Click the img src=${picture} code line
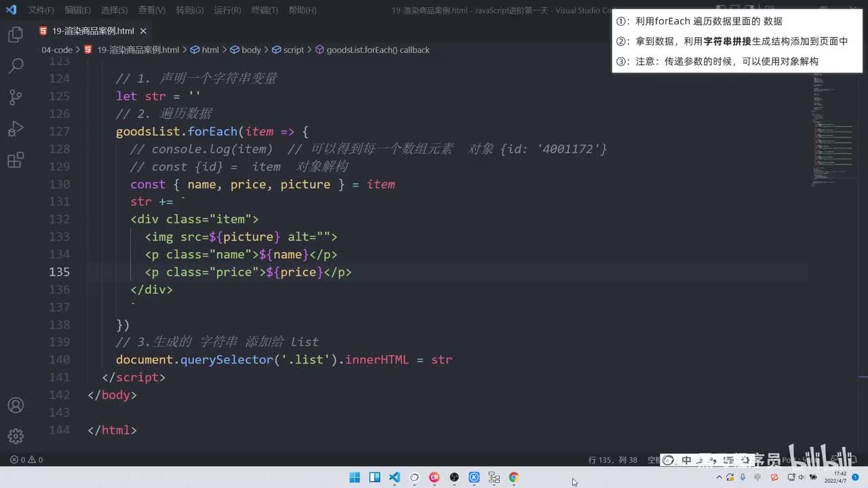 [x=241, y=237]
